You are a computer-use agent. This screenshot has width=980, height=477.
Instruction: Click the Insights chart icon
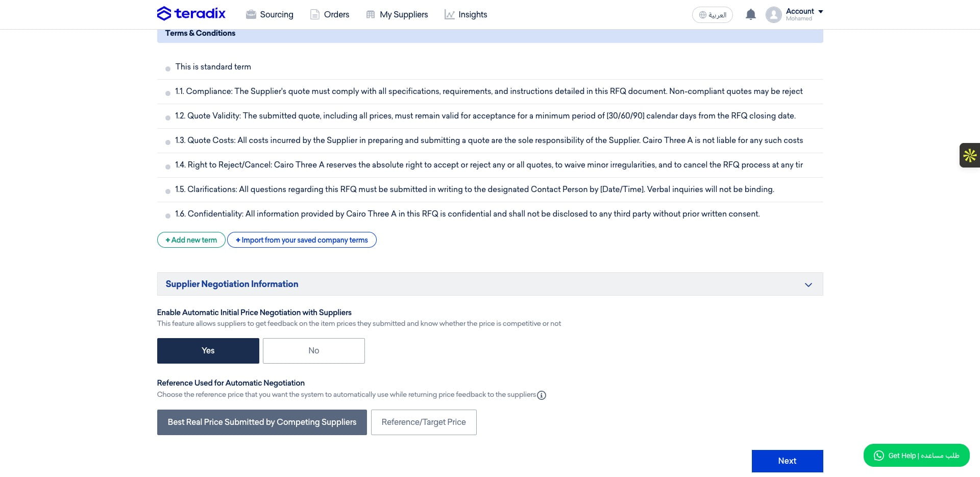click(449, 14)
